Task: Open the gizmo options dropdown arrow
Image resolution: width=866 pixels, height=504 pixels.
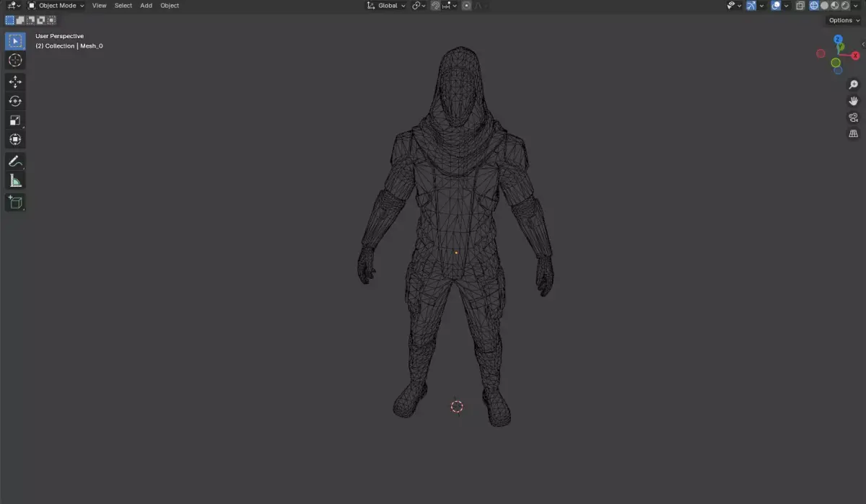Action: (x=761, y=6)
